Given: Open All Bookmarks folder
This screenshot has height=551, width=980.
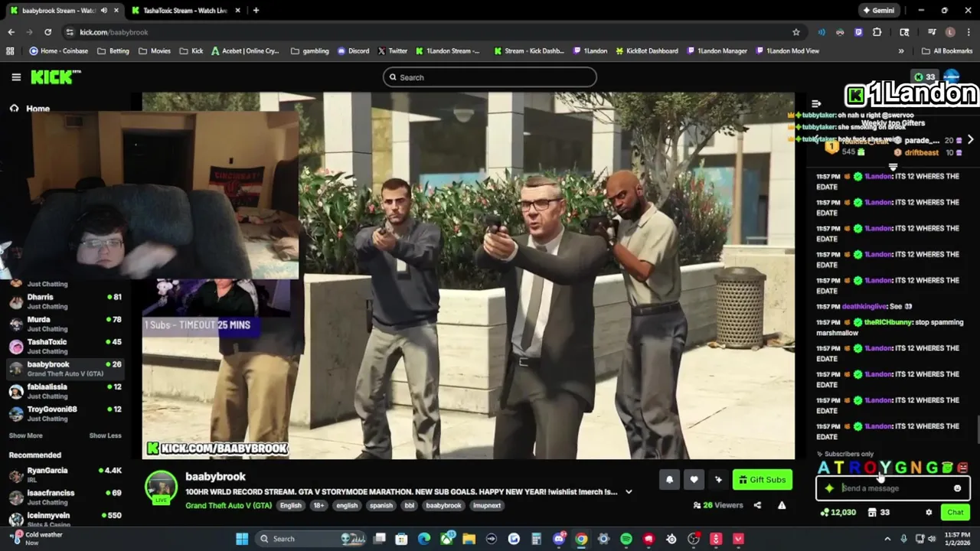Looking at the screenshot, I should pyautogui.click(x=947, y=51).
